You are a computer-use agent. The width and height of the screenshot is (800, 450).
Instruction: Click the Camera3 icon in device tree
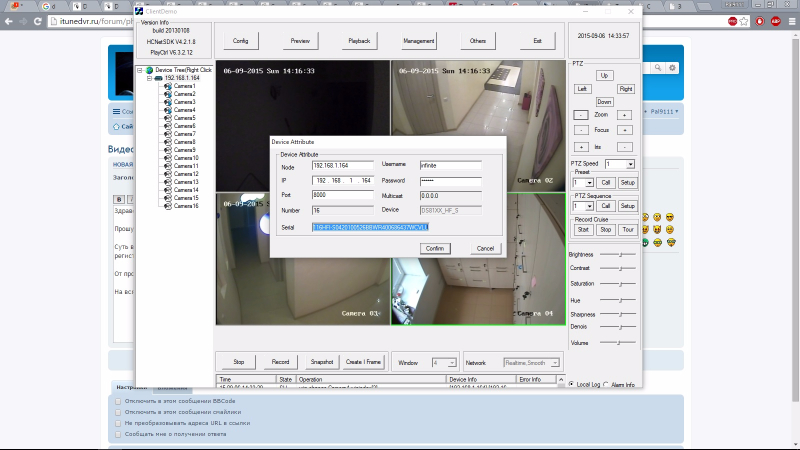[x=168, y=102]
